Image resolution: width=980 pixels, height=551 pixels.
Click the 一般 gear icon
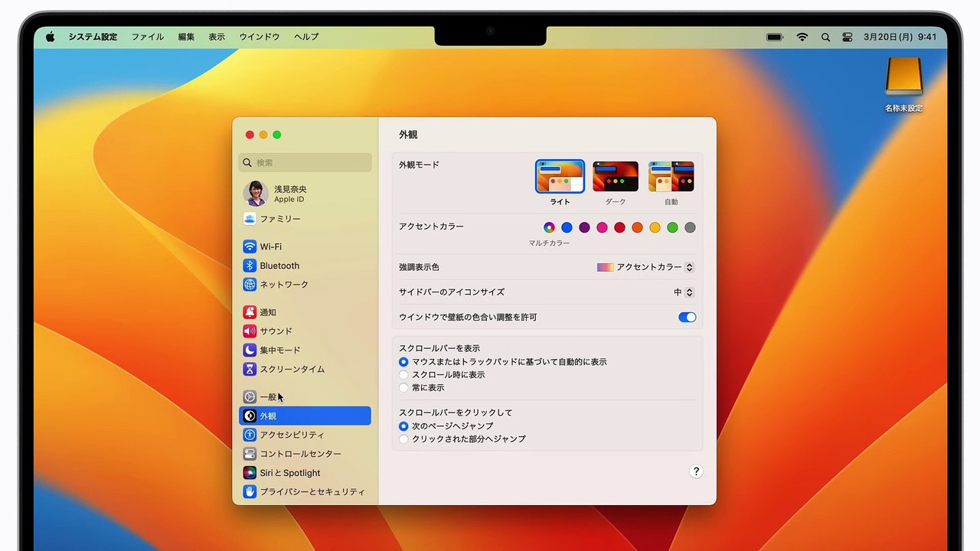250,397
